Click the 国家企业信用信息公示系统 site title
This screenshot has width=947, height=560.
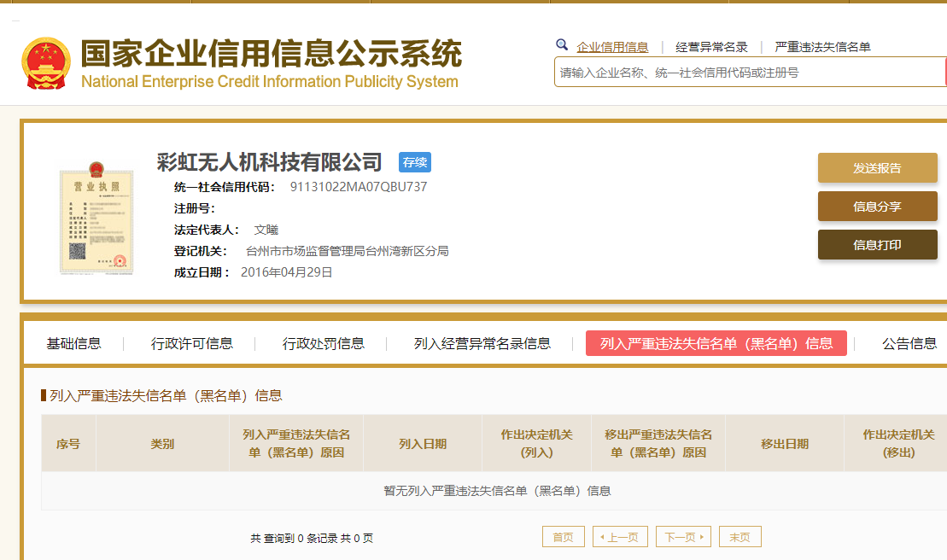point(272,53)
